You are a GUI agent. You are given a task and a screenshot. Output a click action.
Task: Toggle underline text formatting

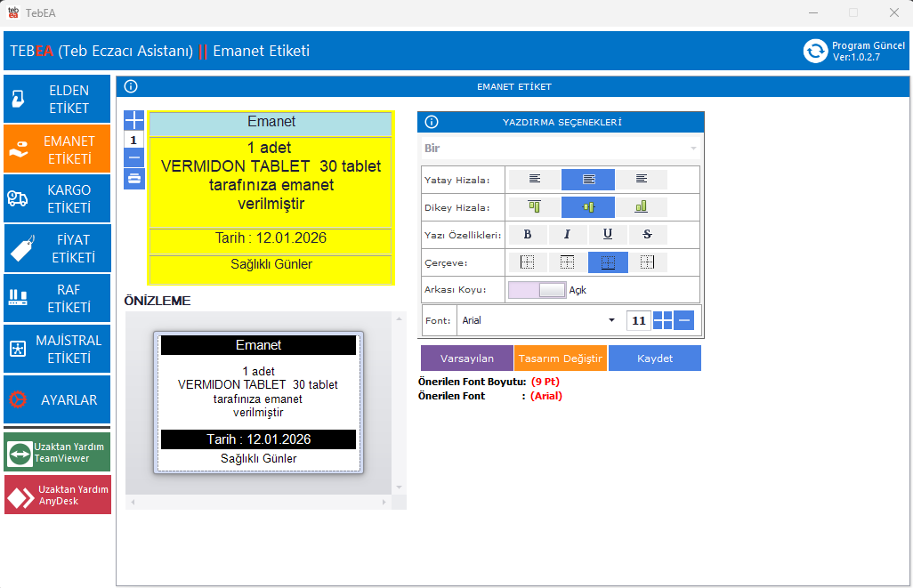tap(608, 235)
